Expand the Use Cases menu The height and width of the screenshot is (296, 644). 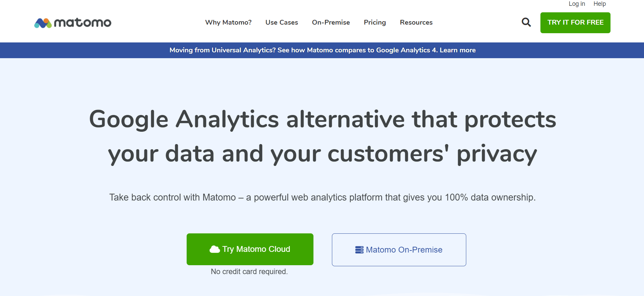(282, 22)
